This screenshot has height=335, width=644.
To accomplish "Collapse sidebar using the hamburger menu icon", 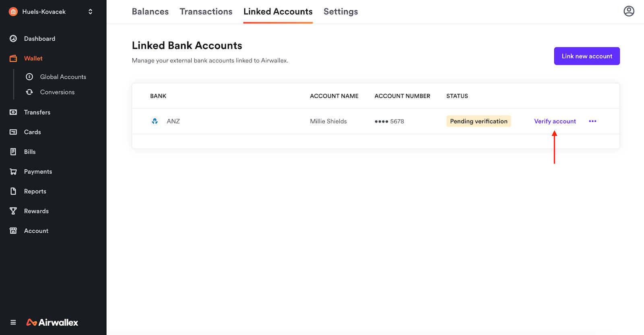I will [13, 323].
